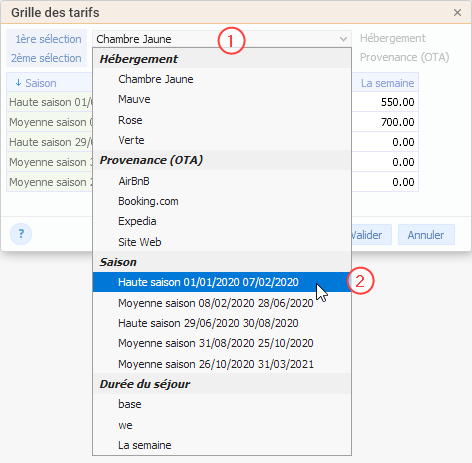This screenshot has height=463, width=472.
Task: Click the Valider button
Action: (371, 235)
